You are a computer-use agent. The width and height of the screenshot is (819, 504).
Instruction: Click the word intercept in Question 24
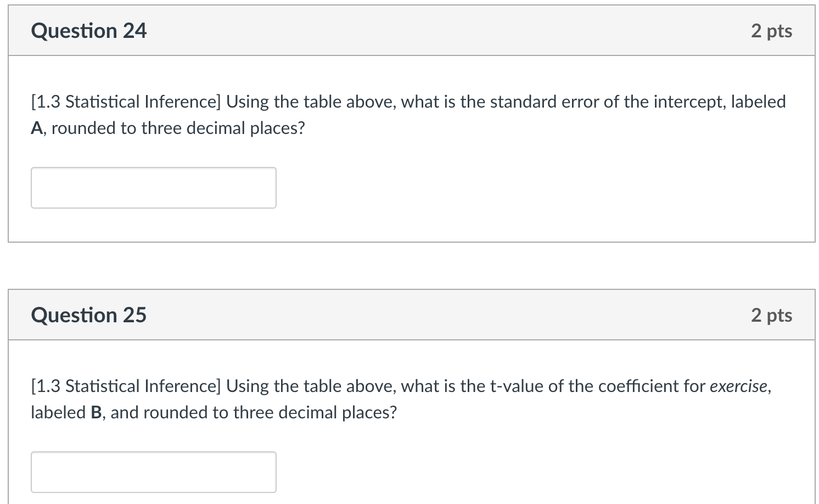tap(688, 102)
